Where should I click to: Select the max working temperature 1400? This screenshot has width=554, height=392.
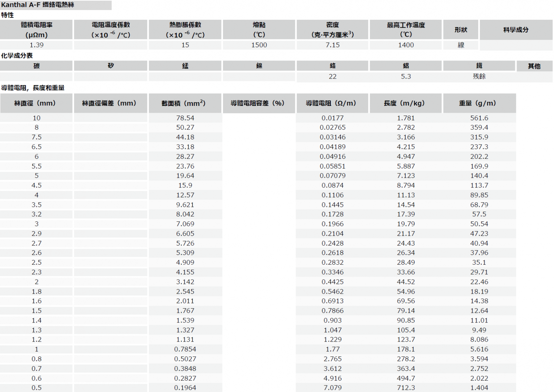tap(406, 45)
